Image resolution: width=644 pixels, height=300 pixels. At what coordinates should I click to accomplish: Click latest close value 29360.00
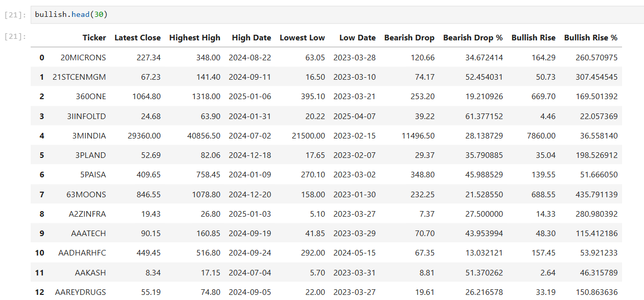coord(144,136)
